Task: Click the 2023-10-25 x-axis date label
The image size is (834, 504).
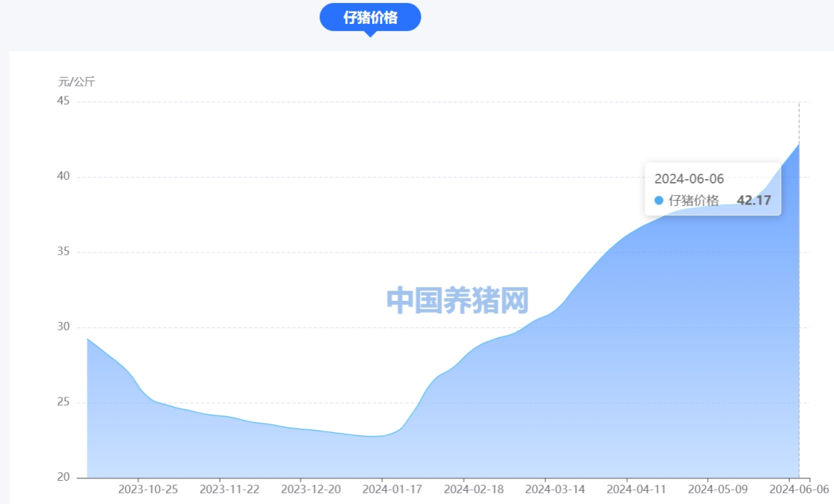Action: tap(147, 489)
